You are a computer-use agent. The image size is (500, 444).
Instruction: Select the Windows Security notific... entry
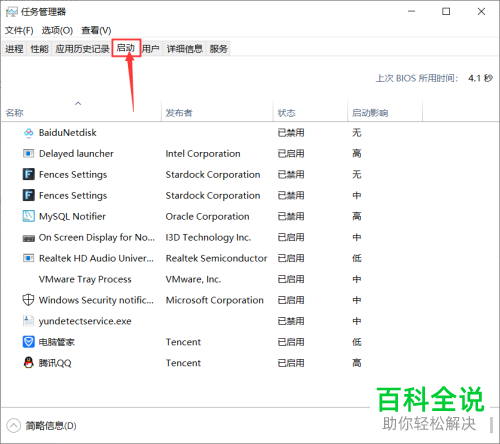(96, 300)
